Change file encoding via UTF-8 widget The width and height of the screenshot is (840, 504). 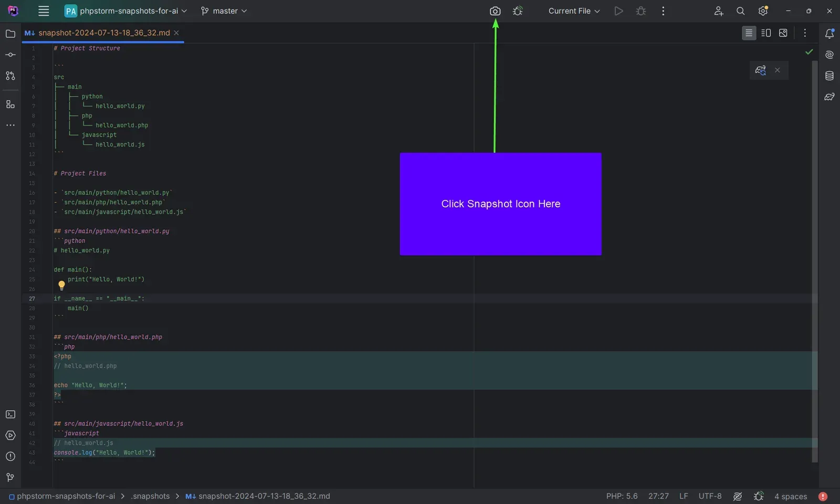point(710,497)
